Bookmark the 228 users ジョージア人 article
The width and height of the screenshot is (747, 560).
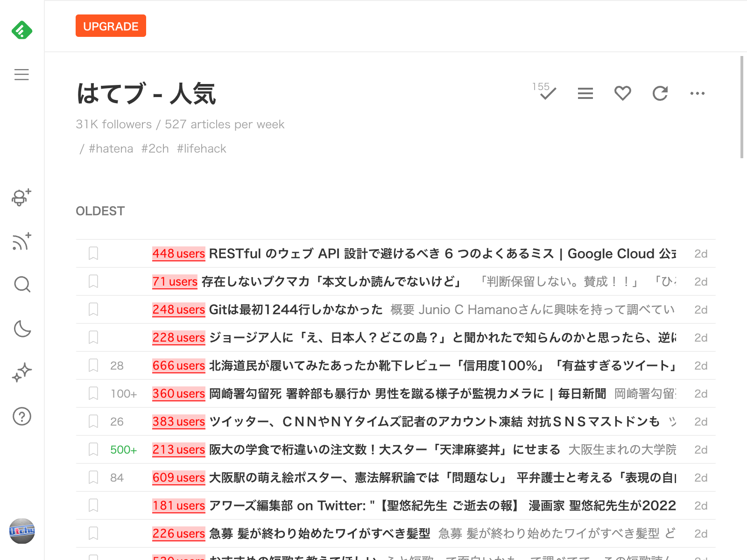tap(93, 337)
